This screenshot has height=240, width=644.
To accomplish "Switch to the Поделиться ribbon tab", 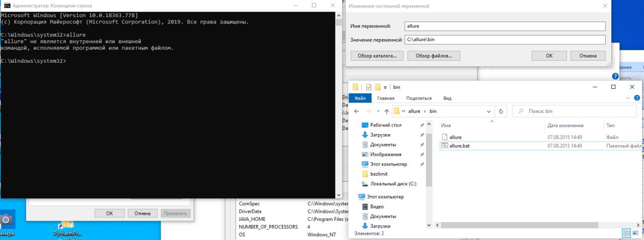I will pos(419,98).
